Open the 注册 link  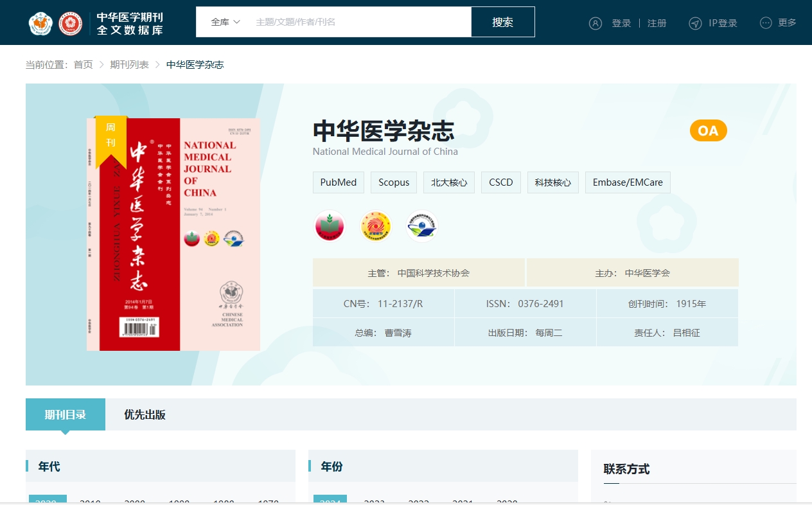(x=657, y=23)
